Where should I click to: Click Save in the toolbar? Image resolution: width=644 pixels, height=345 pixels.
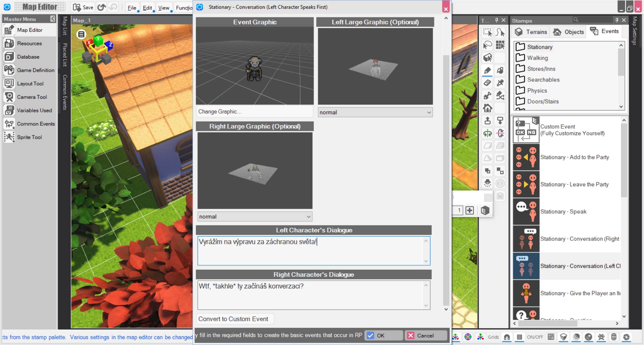[83, 7]
